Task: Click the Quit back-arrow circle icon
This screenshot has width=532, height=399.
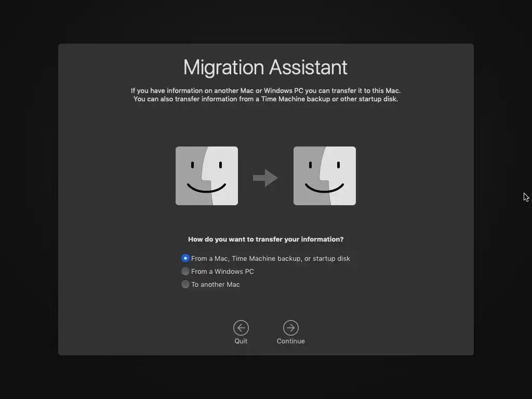Action: tap(241, 328)
